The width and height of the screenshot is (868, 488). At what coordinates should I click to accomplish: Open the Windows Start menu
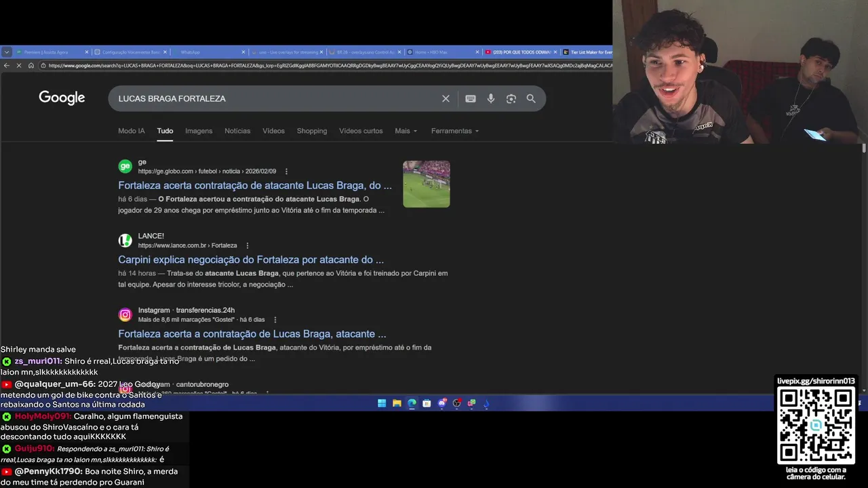[x=382, y=403]
